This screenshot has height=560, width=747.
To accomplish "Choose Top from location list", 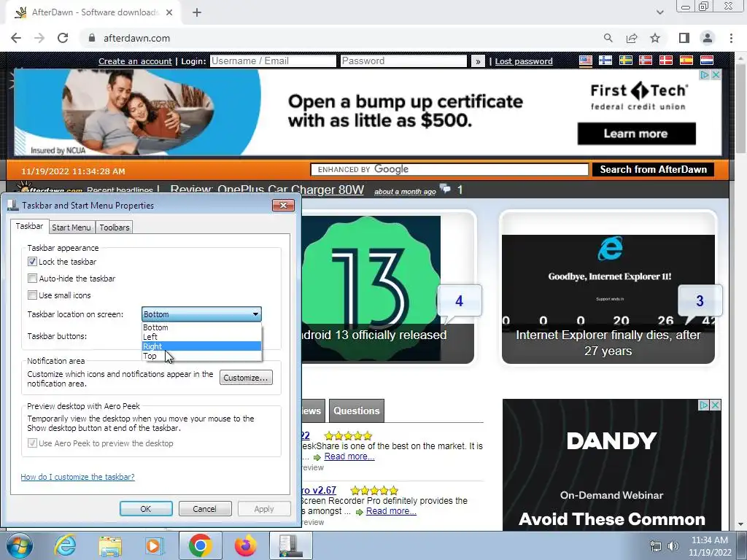I will [x=202, y=356].
